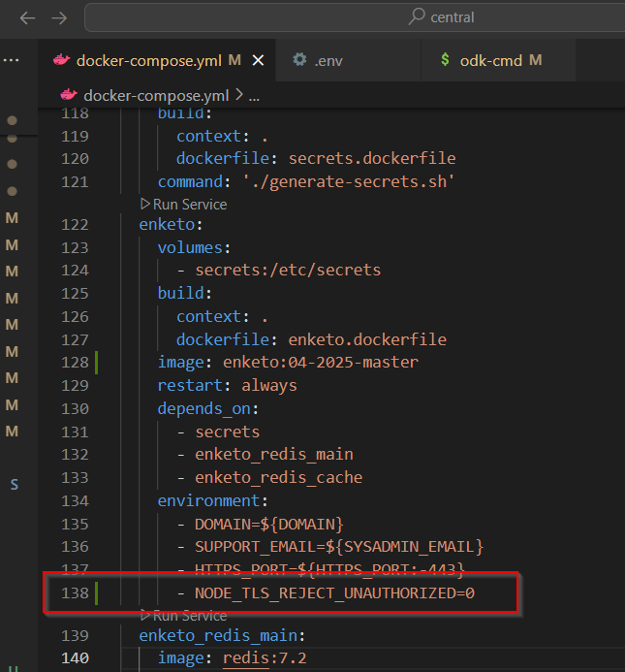Click the breadcrumb chevron separator
The height and width of the screenshot is (672, 625).
pos(239,95)
